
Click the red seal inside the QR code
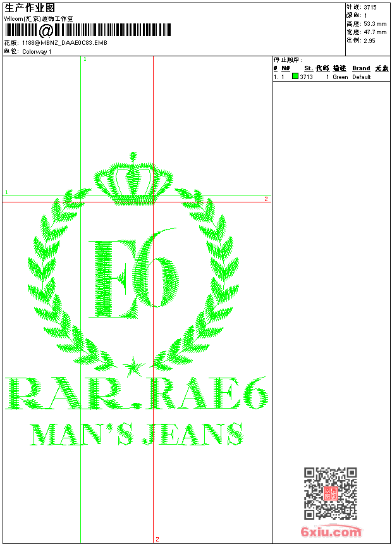(330, 493)
